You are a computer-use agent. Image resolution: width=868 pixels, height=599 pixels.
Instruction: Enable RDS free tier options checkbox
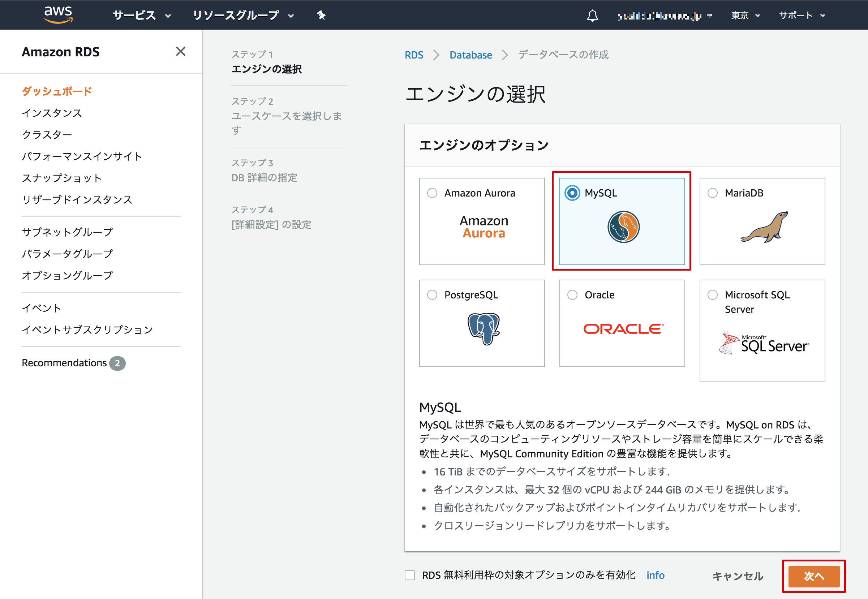409,575
